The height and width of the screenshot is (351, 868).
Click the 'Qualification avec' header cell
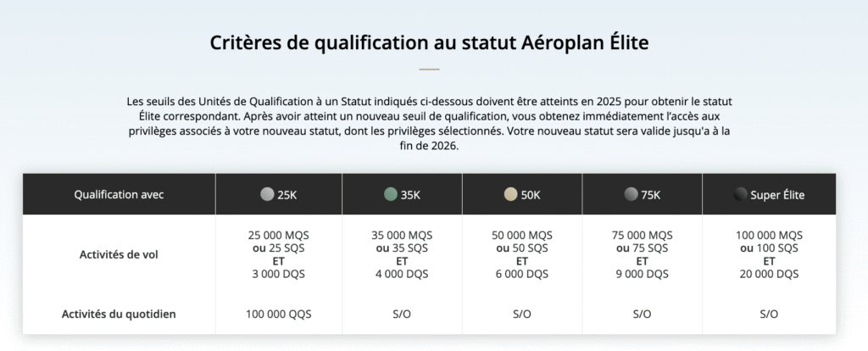coord(119,194)
